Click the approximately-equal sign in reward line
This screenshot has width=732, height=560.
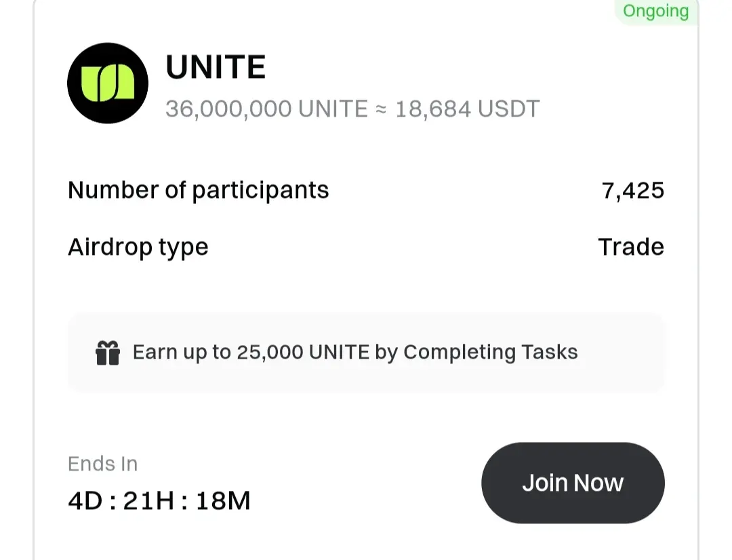pos(382,109)
